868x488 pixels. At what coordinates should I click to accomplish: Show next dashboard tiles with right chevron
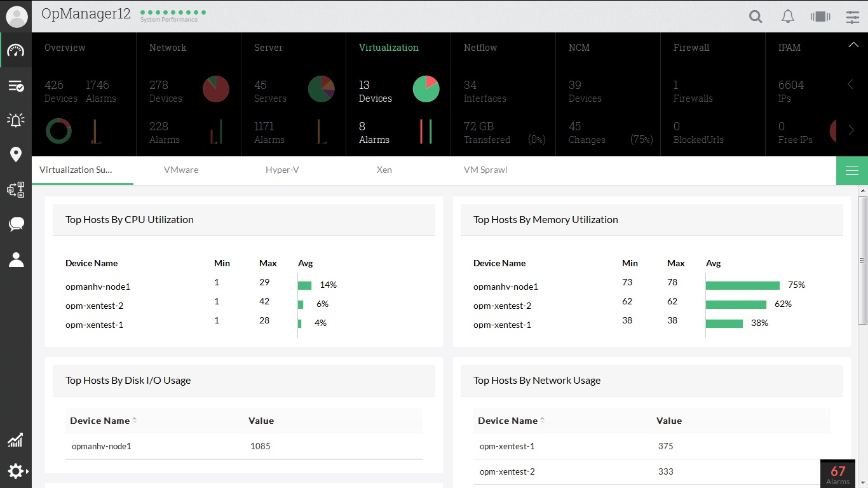pyautogui.click(x=851, y=130)
